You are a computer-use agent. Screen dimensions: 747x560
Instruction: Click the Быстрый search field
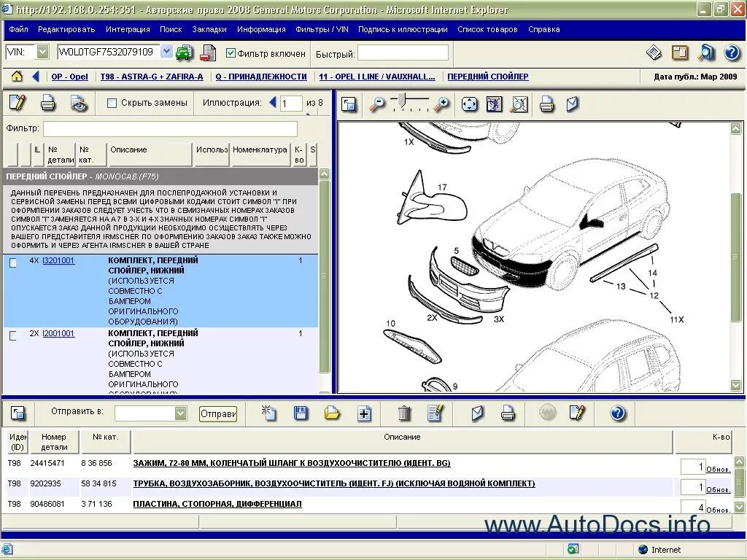click(403, 52)
